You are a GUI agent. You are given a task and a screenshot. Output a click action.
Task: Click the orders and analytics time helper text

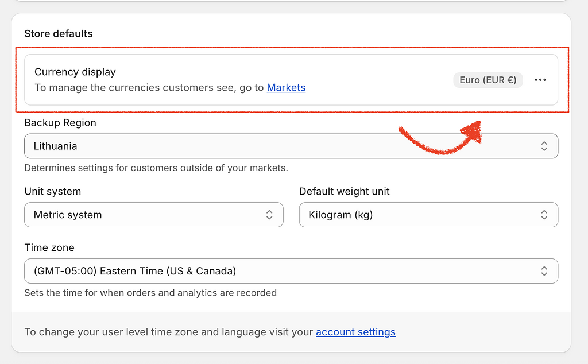click(150, 293)
